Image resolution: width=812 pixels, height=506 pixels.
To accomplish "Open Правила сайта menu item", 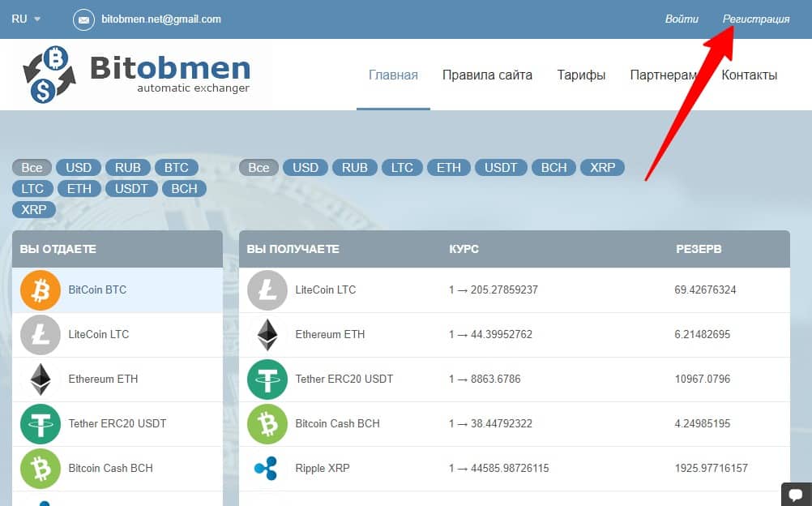I will (x=487, y=75).
